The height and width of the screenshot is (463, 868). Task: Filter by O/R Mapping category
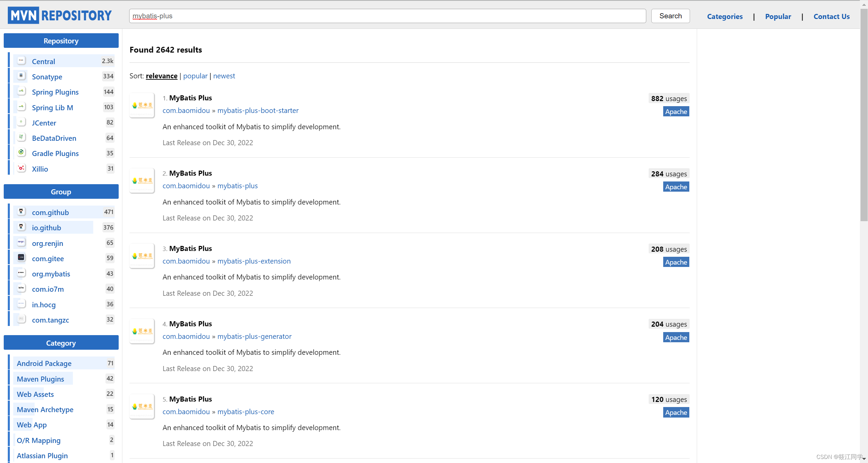(x=39, y=440)
